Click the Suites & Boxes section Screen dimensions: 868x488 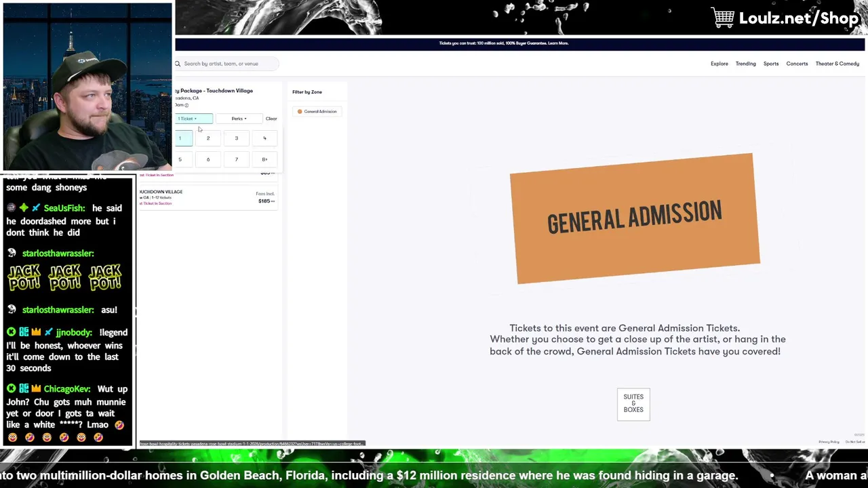(633, 404)
